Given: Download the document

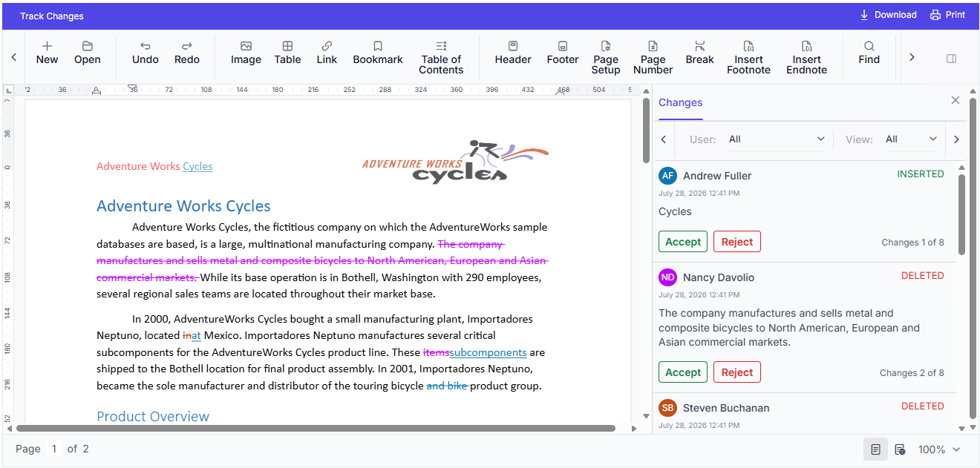Looking at the screenshot, I should pyautogui.click(x=888, y=15).
